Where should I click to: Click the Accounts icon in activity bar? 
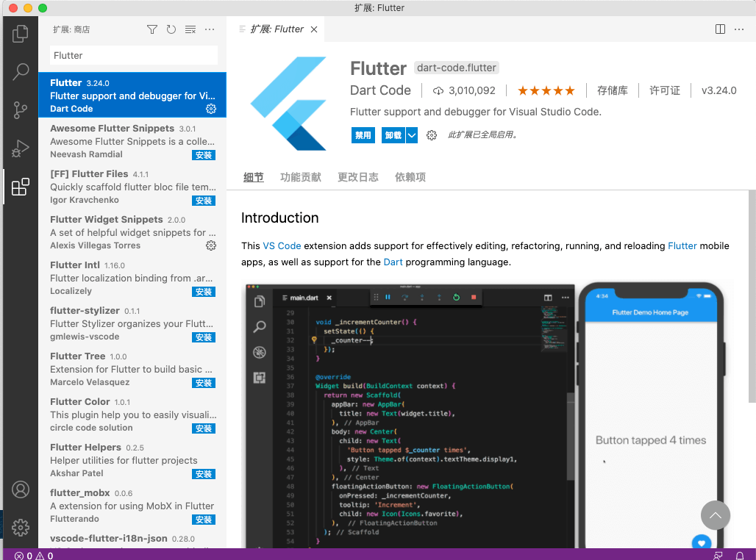point(21,489)
